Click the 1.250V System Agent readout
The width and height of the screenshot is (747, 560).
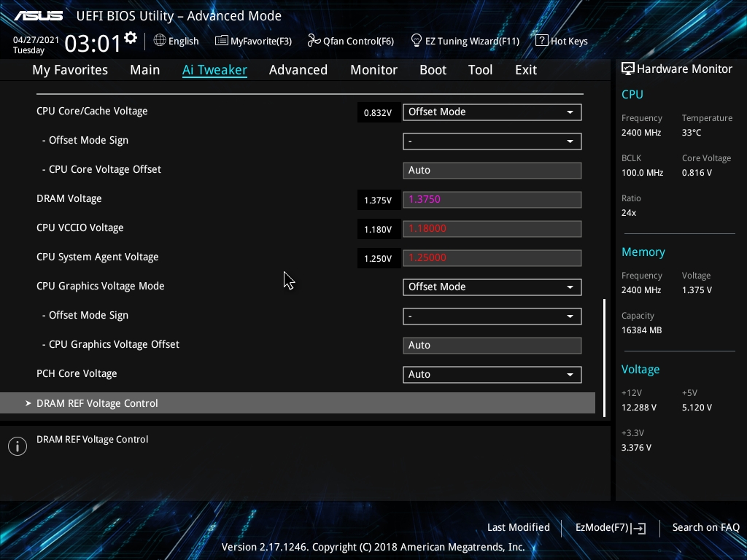(378, 259)
